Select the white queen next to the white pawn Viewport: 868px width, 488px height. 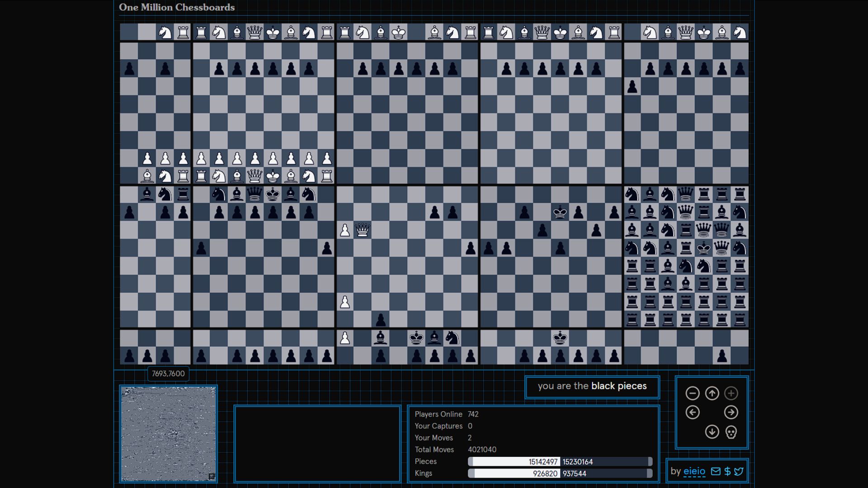[363, 230]
